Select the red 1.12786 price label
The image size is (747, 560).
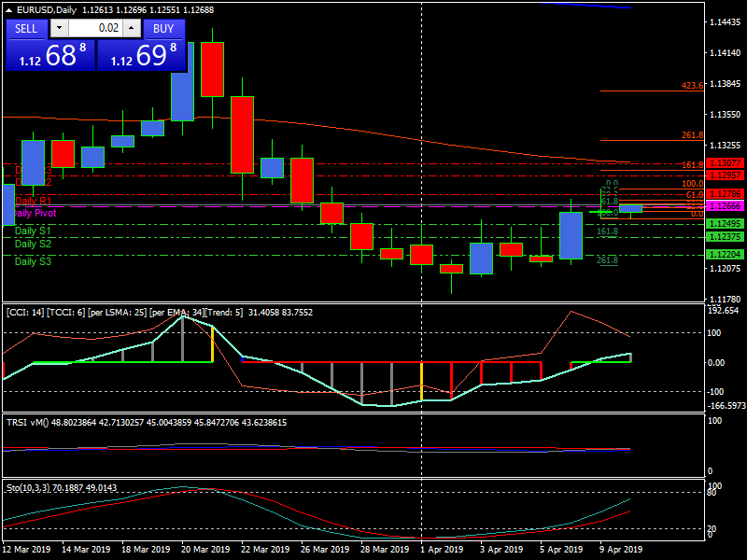[x=725, y=194]
